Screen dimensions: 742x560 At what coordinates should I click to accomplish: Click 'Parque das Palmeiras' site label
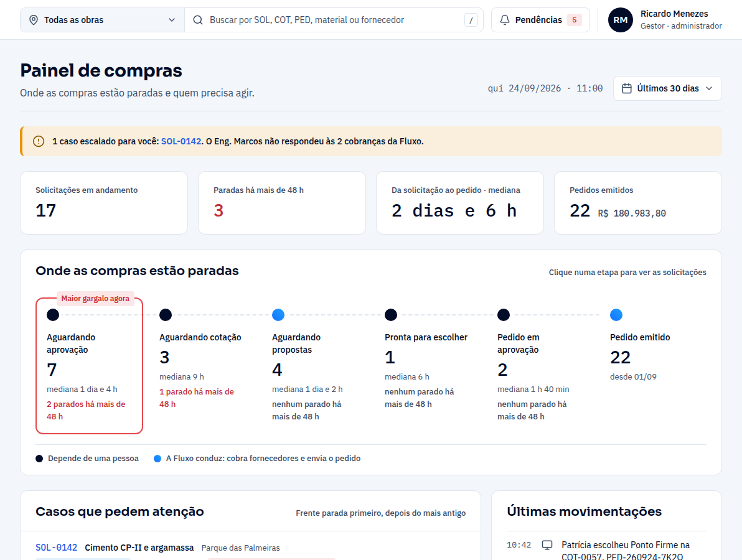tap(240, 548)
